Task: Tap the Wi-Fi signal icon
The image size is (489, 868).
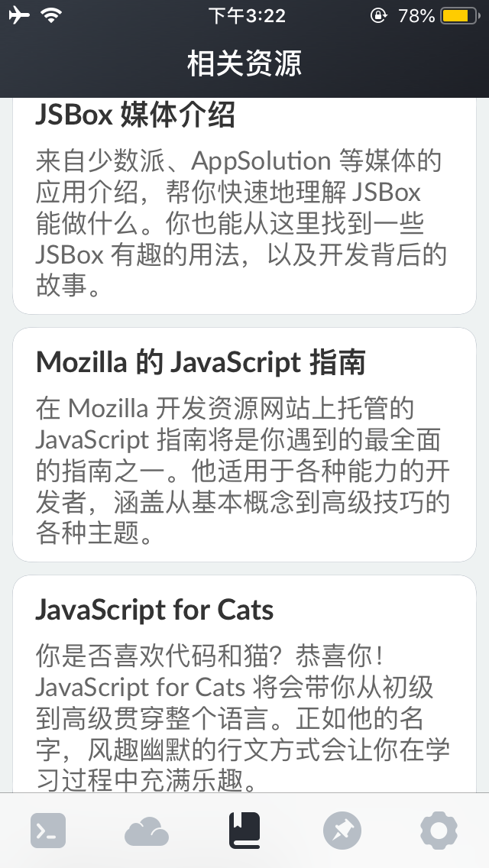Action: (x=52, y=15)
